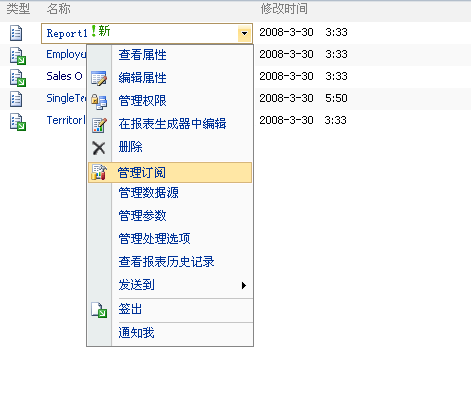The image size is (471, 407).
Task: Click the Employee report type icon
Action: [18, 56]
